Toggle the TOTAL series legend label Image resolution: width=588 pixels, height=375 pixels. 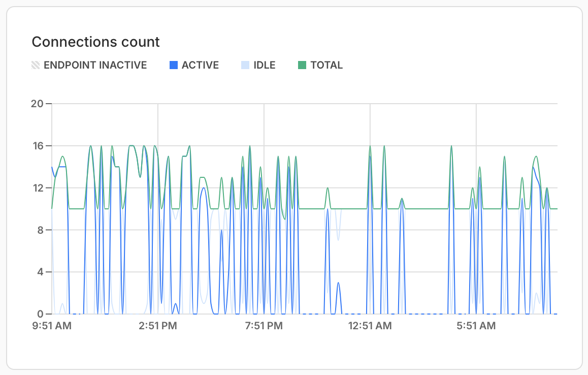tap(326, 65)
